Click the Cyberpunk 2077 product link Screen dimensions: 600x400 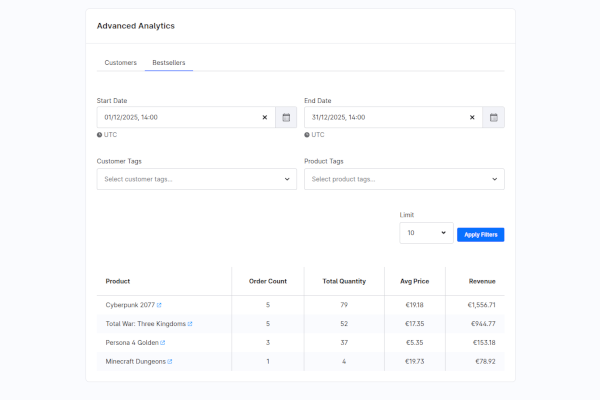pos(130,305)
